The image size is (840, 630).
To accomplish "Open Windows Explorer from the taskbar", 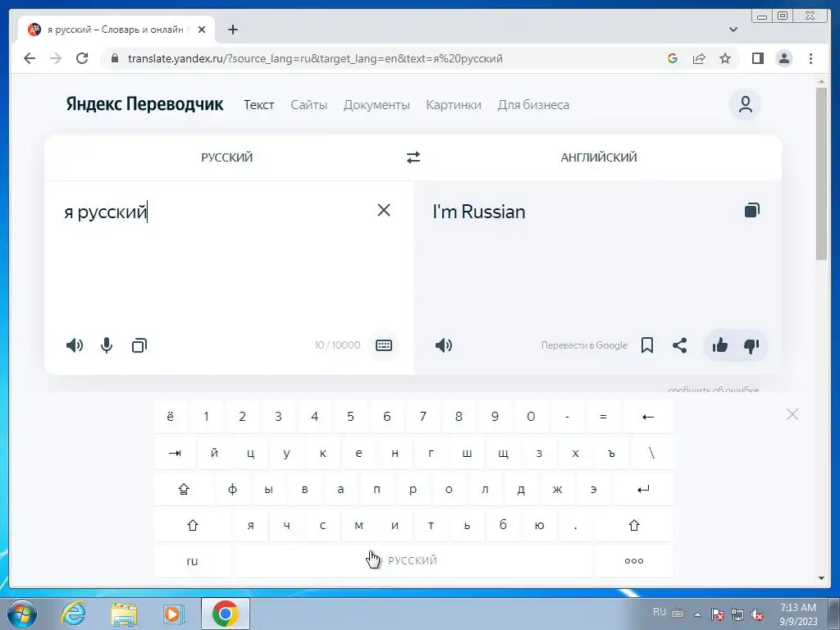I will coord(124,614).
